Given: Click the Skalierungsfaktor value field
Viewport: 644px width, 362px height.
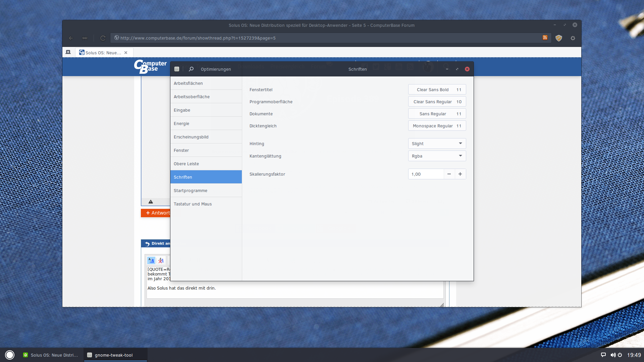Looking at the screenshot, I should click(x=425, y=174).
